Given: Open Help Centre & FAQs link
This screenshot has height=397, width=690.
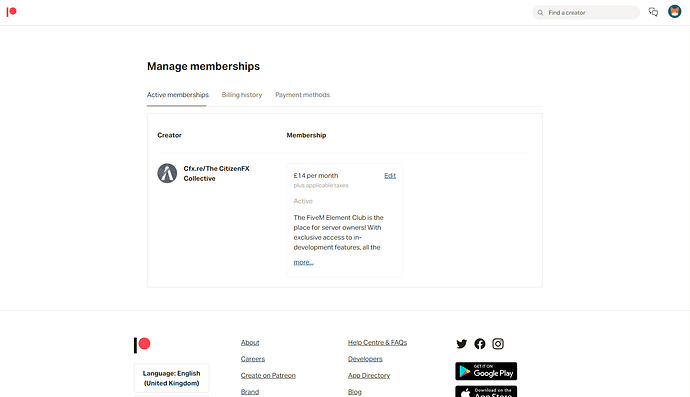Looking at the screenshot, I should pos(378,342).
